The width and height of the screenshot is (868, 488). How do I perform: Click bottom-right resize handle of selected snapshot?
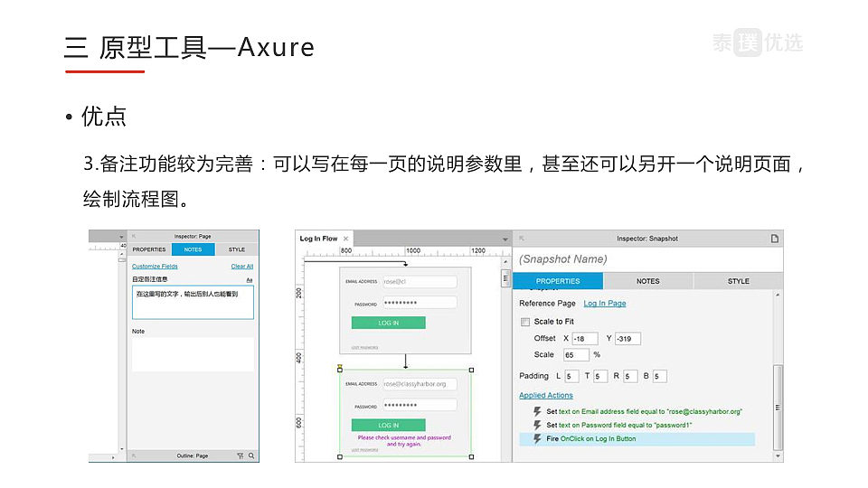(472, 457)
